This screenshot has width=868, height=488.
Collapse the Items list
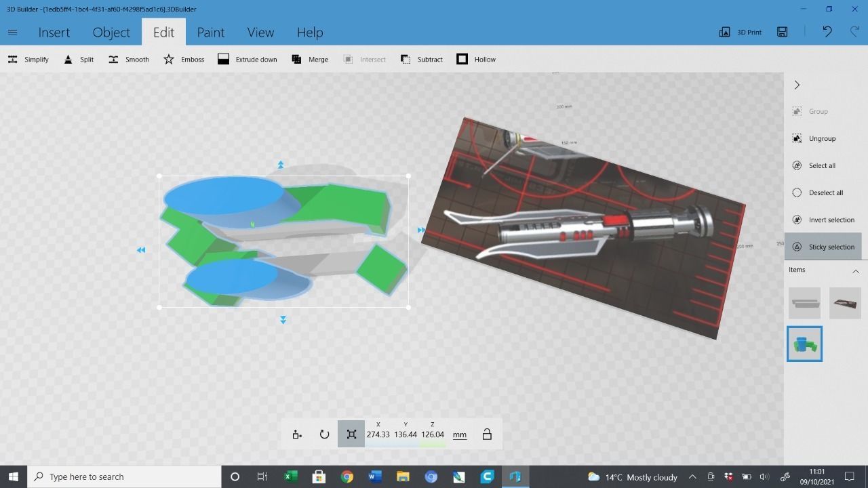pyautogui.click(x=855, y=270)
